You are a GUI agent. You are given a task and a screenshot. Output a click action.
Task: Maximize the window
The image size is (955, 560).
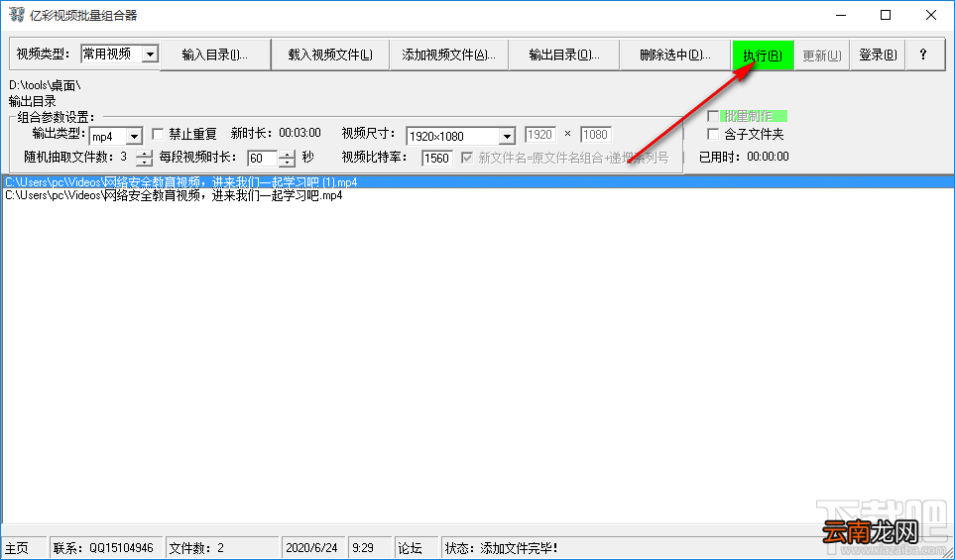pyautogui.click(x=887, y=15)
